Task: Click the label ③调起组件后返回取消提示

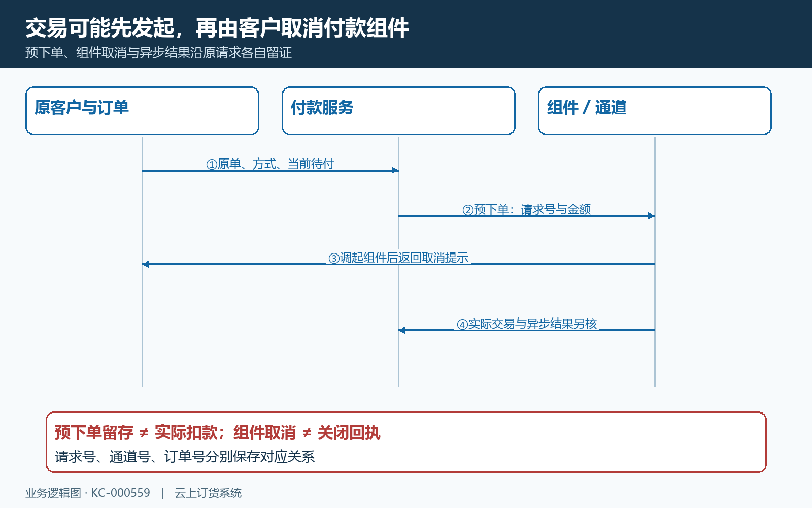Action: click(398, 258)
